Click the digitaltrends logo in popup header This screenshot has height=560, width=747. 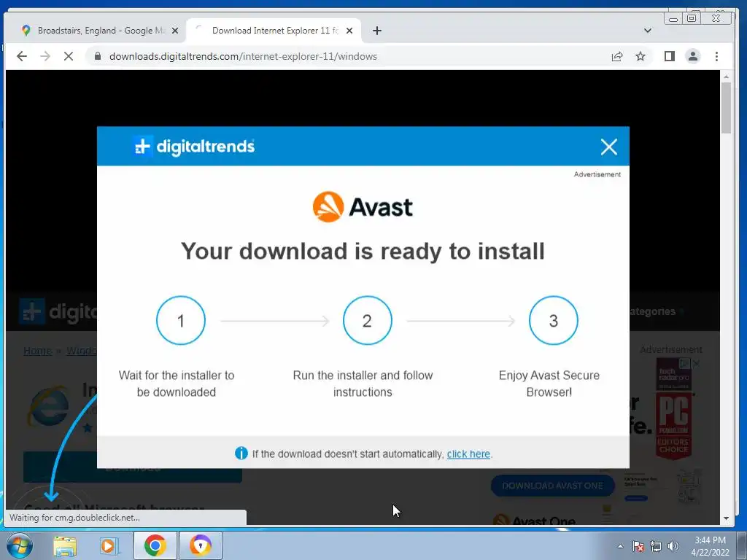click(x=193, y=146)
